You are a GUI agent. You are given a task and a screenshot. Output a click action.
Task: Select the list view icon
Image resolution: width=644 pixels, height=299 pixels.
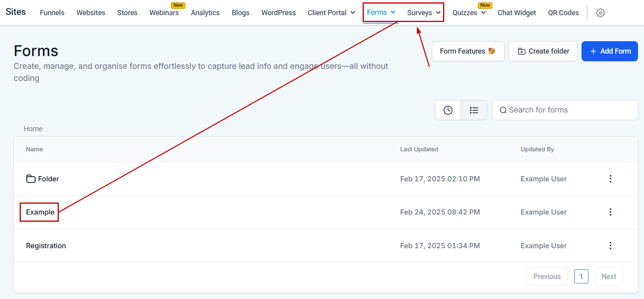[x=474, y=110]
